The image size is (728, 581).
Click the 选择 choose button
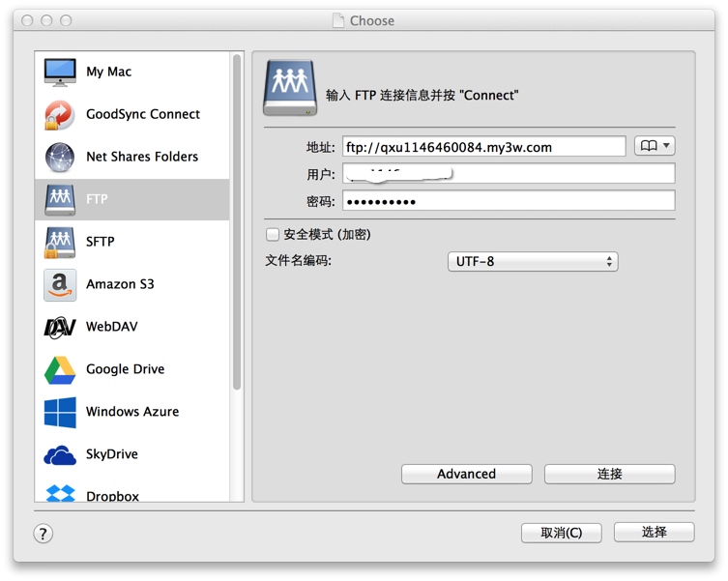654,533
